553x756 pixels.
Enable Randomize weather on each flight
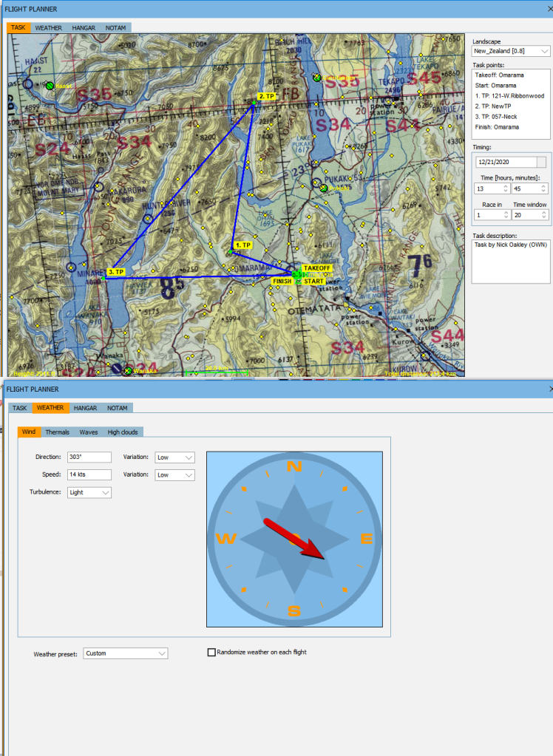(x=212, y=653)
